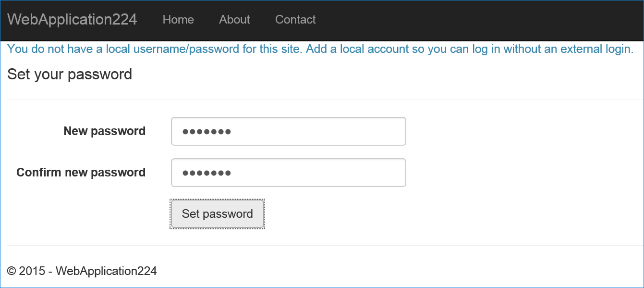Click WebApplication224 text in the footer
The height and width of the screenshot is (288, 644).
[x=106, y=271]
